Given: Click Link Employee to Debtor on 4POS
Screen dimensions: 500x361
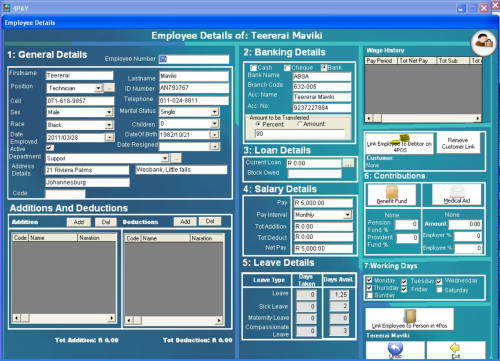Looking at the screenshot, I should point(400,144).
